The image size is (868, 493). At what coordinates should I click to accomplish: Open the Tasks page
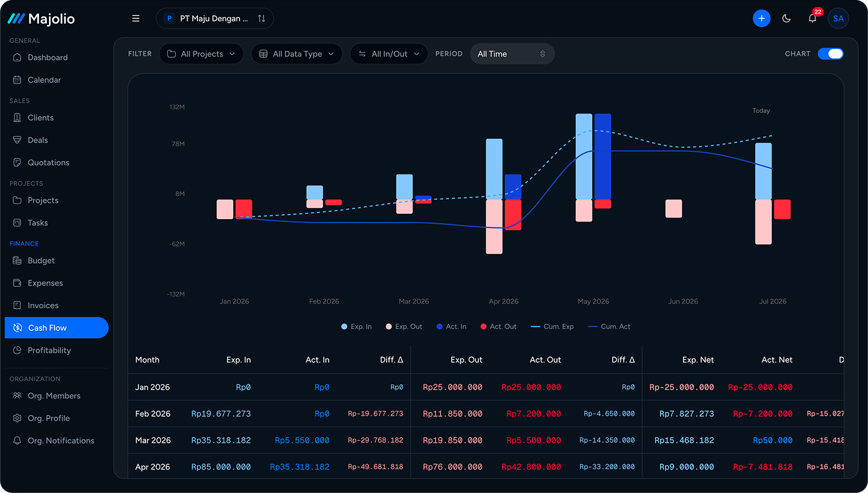point(57,223)
